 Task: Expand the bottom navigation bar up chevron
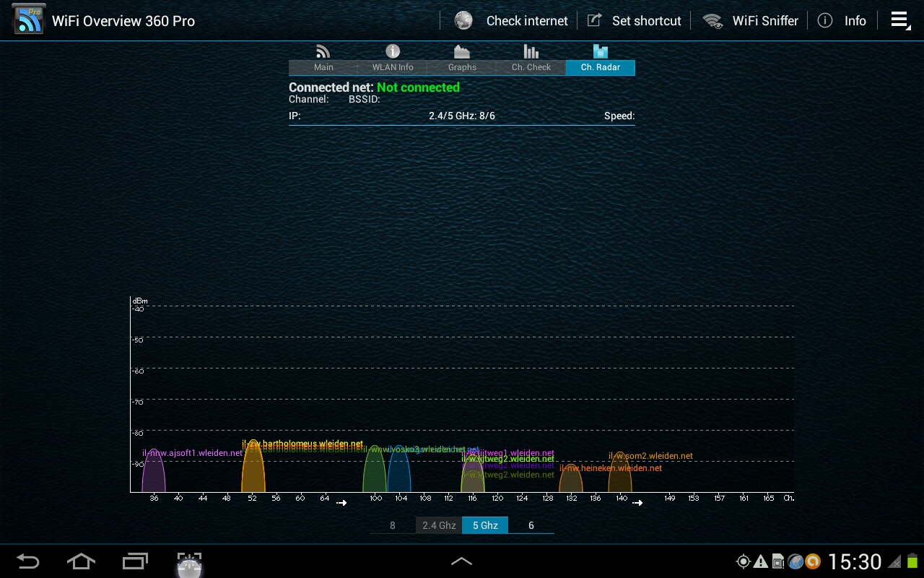462,561
